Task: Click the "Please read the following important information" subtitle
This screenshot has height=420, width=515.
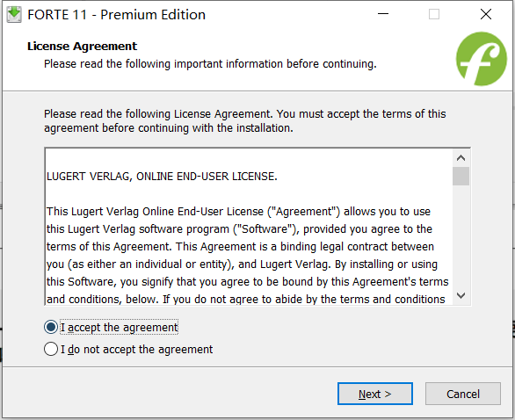Action: 210,64
